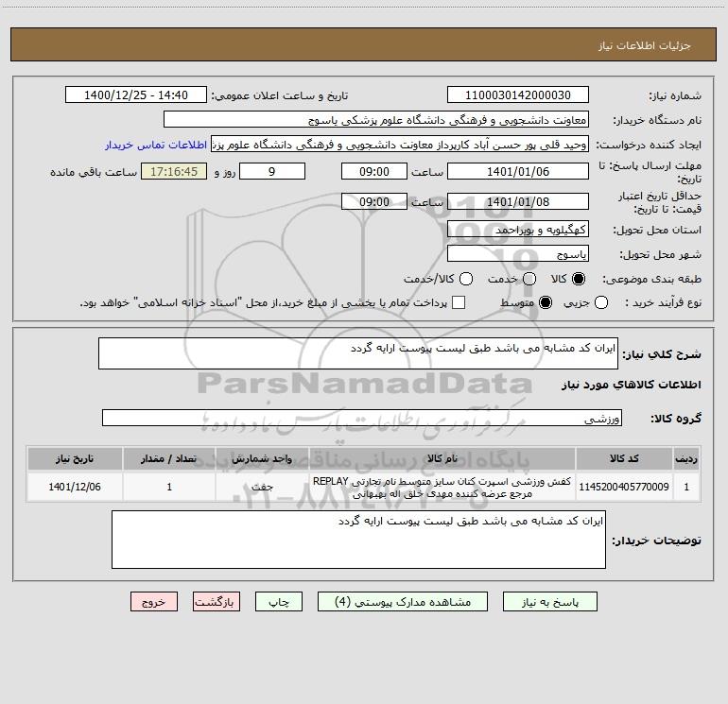Click the need date cell 1401/12/06

[75, 487]
